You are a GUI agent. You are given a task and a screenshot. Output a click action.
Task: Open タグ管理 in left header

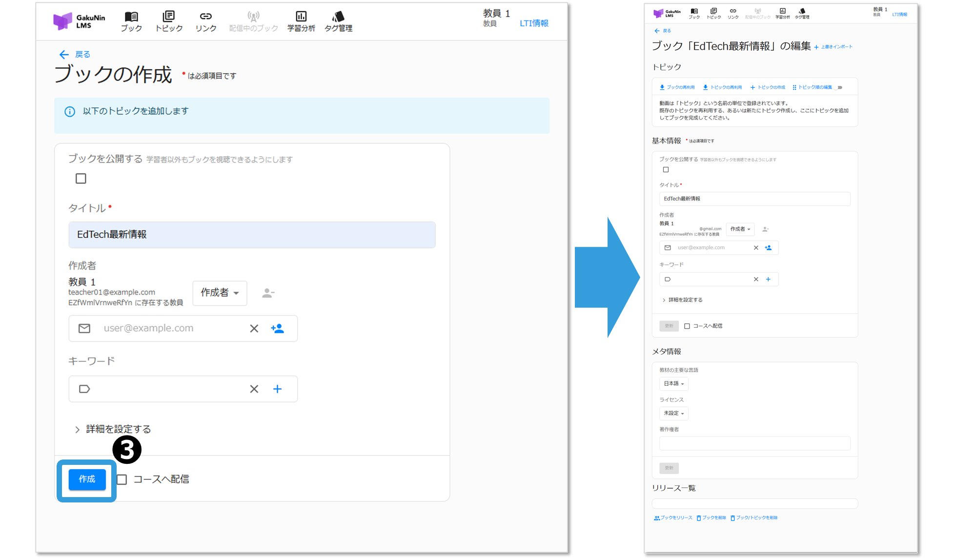[x=338, y=22]
